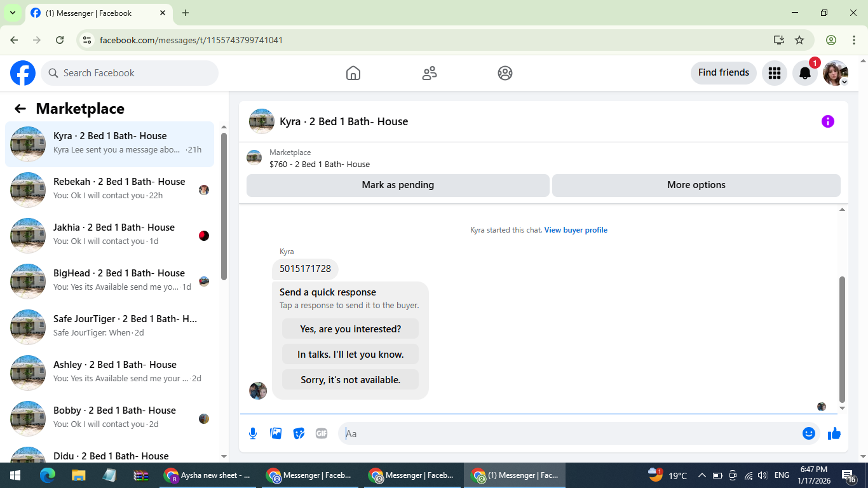The height and width of the screenshot is (488, 868).
Task: Go to the Facebook logo home
Action: pos(23,73)
